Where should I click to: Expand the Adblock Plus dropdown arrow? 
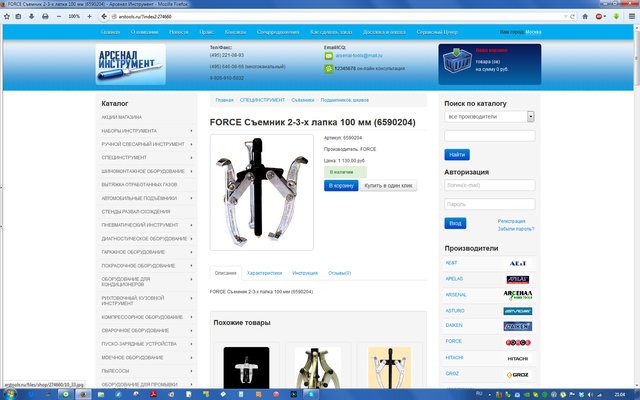(x=604, y=16)
